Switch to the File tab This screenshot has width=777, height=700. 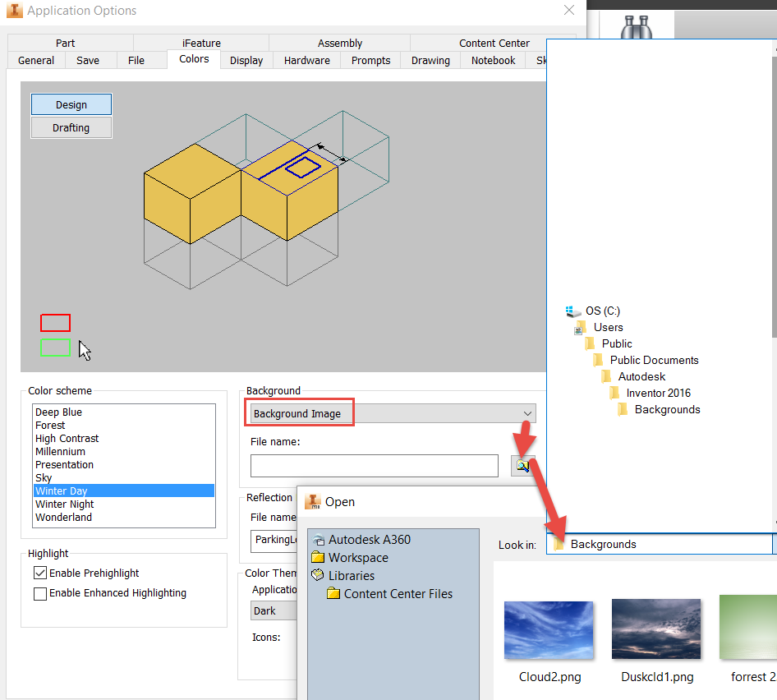[x=136, y=61]
